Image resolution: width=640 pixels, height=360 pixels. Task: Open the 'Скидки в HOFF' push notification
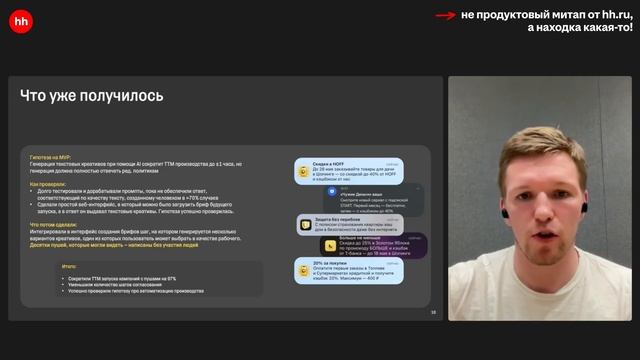point(349,171)
